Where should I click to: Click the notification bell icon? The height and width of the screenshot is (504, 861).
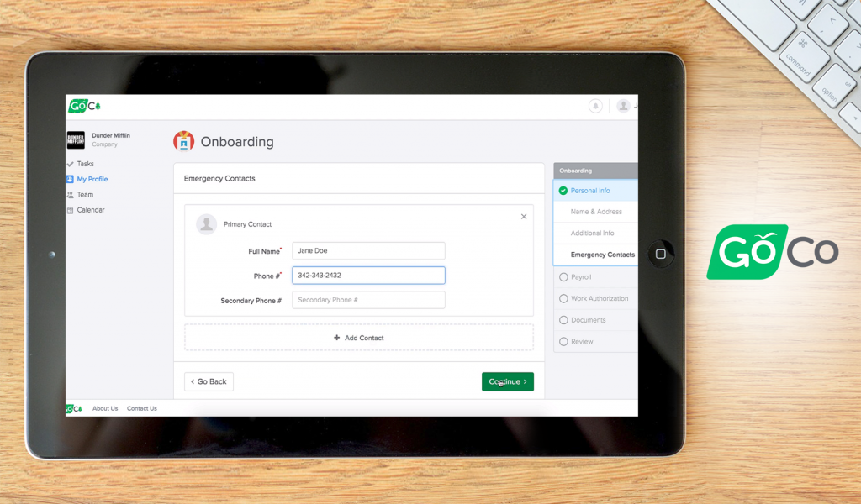[595, 106]
